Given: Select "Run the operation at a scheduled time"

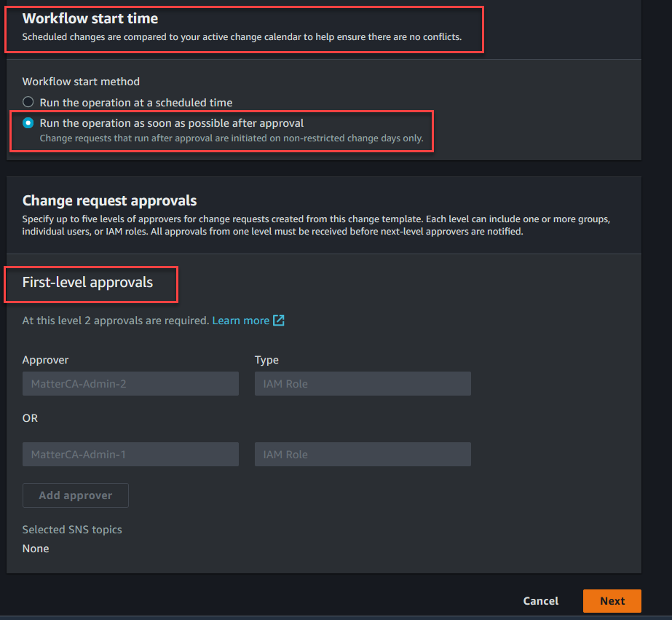Looking at the screenshot, I should pyautogui.click(x=27, y=102).
